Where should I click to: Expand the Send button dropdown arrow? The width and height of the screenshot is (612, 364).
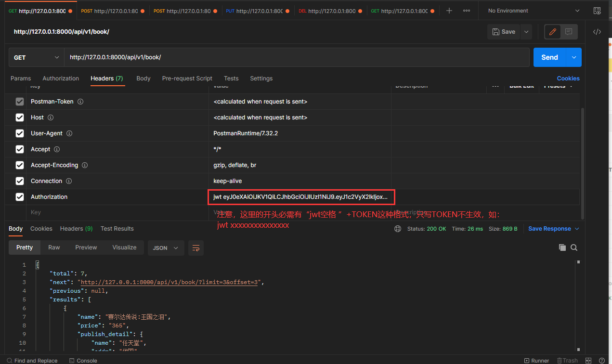tap(574, 57)
